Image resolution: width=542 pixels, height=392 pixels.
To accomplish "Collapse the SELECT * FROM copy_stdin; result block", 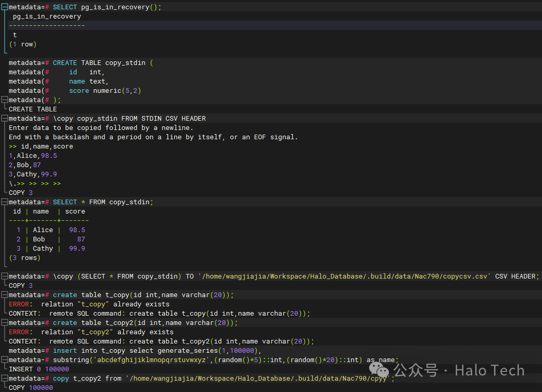I will coord(5,202).
